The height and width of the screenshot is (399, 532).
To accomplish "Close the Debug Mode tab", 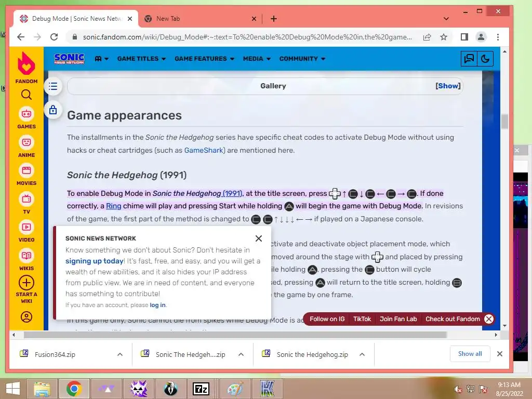I will (x=130, y=19).
